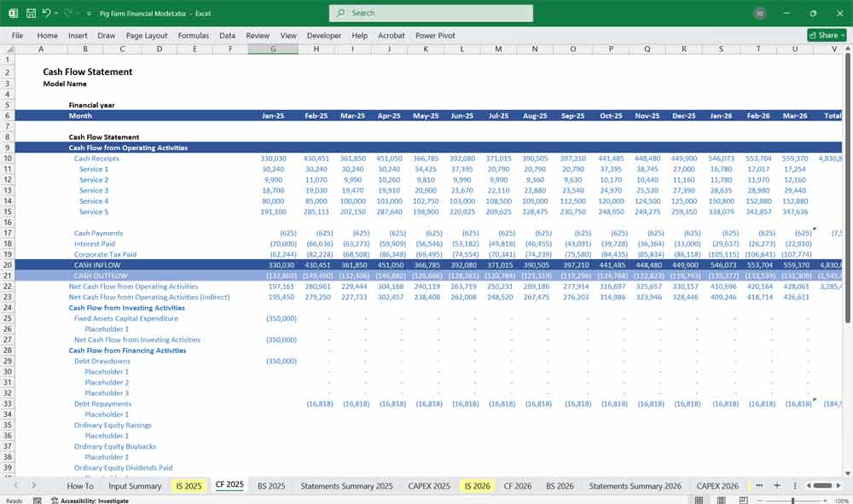
Task: Switch to Page Layout view in status bar
Action: click(722, 499)
